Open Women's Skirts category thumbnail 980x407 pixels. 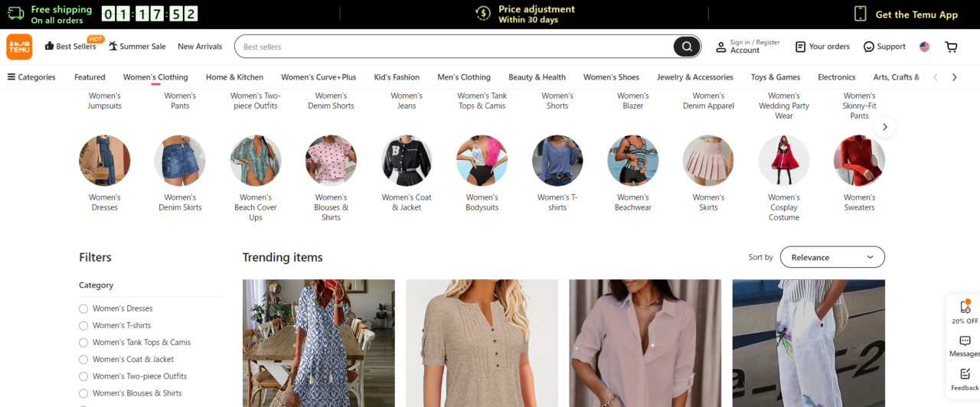708,161
